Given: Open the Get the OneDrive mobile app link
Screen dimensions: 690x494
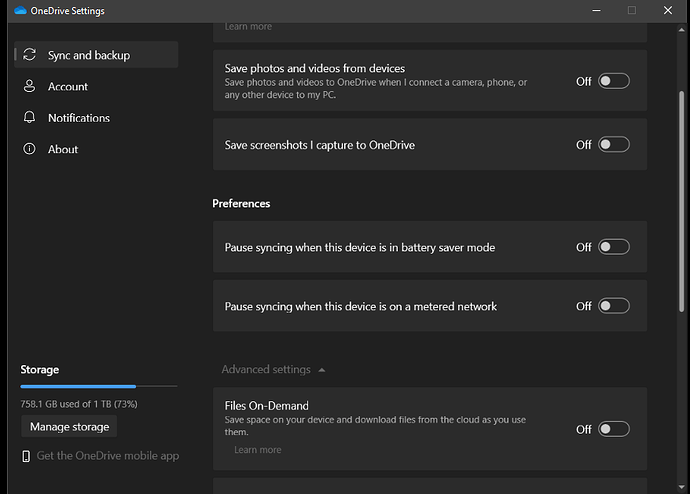Looking at the screenshot, I should pyautogui.click(x=108, y=456).
